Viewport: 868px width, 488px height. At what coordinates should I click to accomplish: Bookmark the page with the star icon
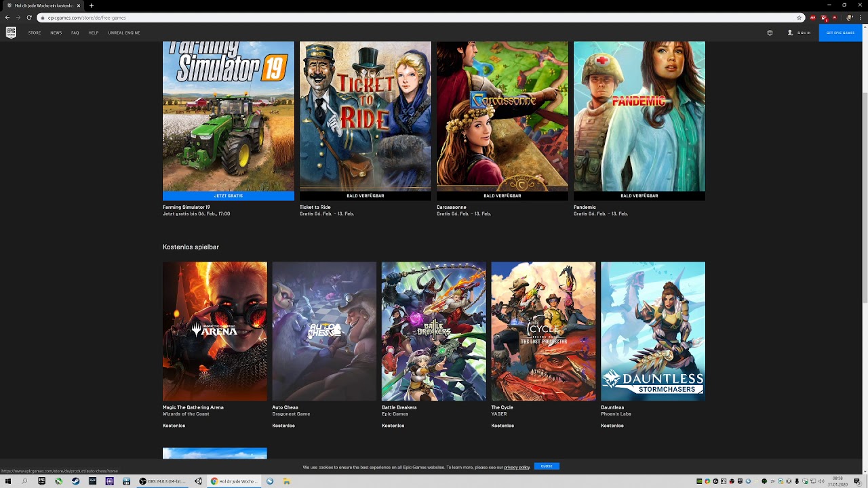pos(800,18)
